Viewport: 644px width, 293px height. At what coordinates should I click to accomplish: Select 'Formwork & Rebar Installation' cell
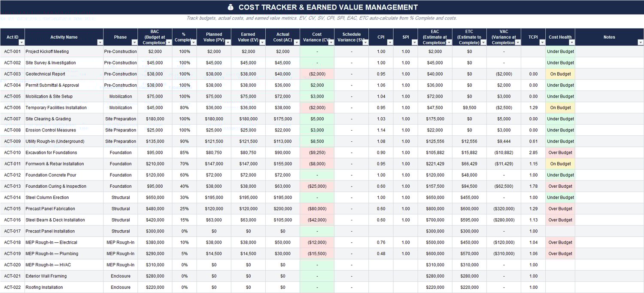(64, 164)
